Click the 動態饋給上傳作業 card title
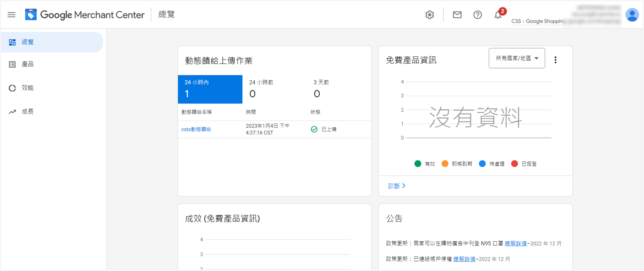This screenshot has width=644, height=271. click(x=219, y=61)
